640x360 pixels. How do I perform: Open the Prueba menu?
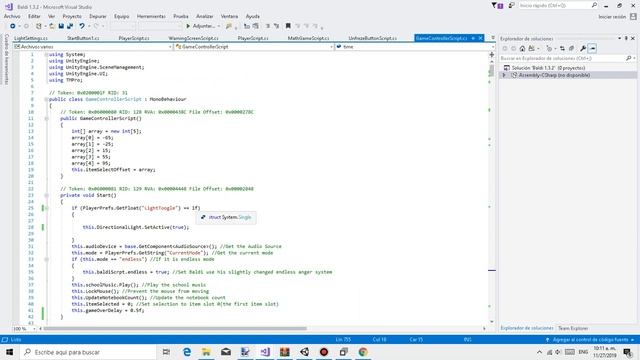point(181,16)
